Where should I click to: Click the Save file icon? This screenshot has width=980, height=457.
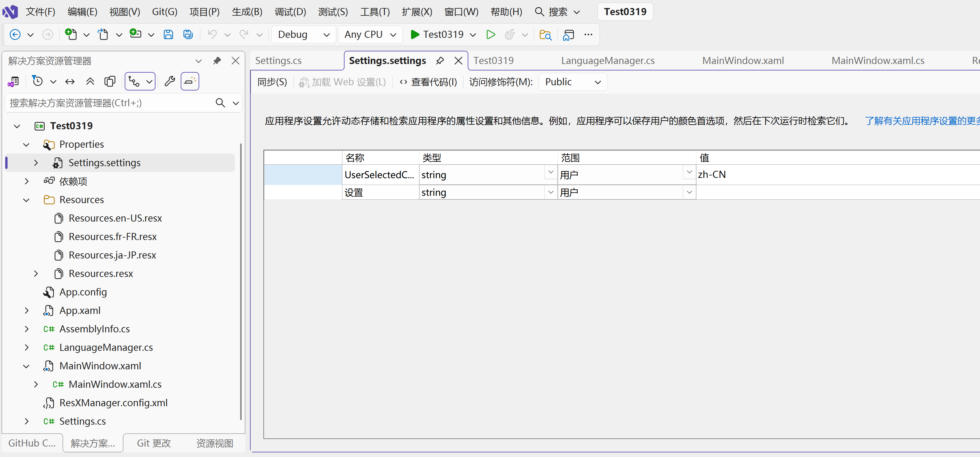(x=168, y=34)
